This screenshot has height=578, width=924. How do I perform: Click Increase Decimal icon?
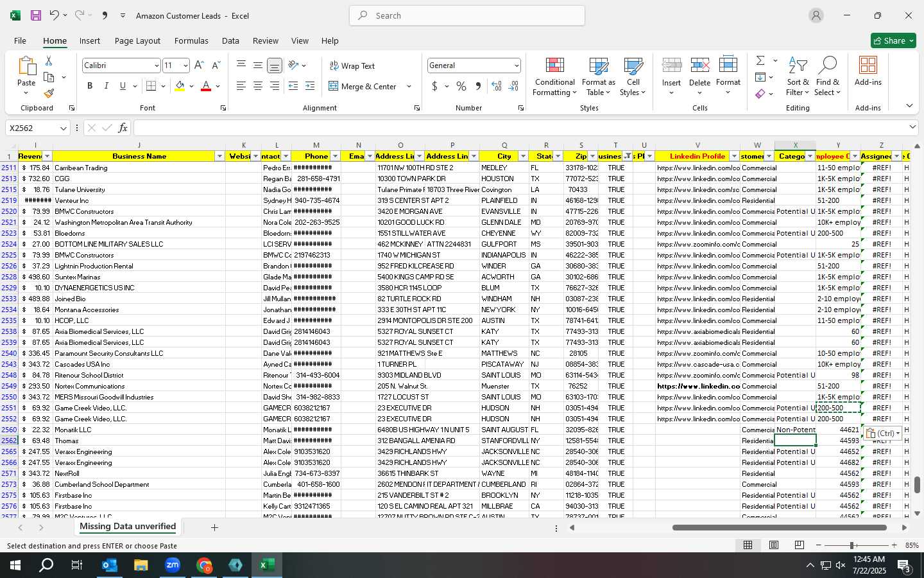[496, 86]
